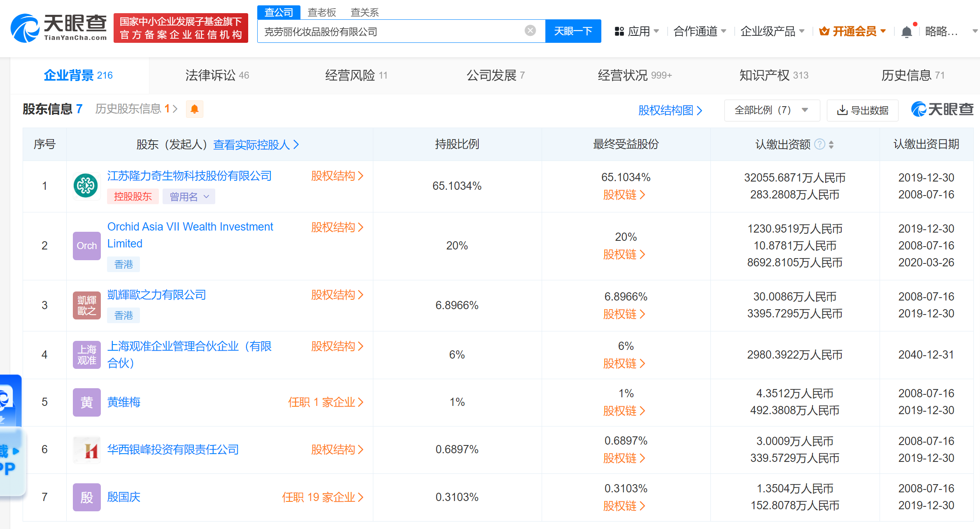Screen dimensions: 980x529
Task: Sort by 认缴出资额 using the sort arrows
Action: click(831, 144)
